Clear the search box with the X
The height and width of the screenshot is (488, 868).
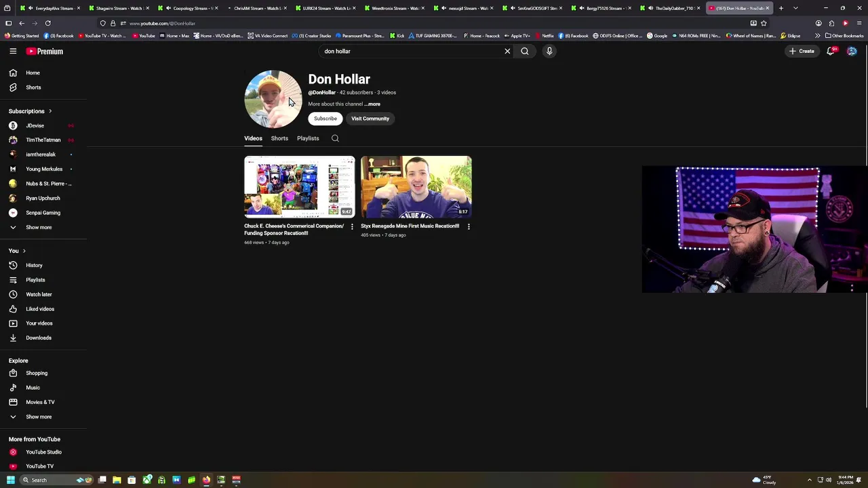click(x=507, y=52)
